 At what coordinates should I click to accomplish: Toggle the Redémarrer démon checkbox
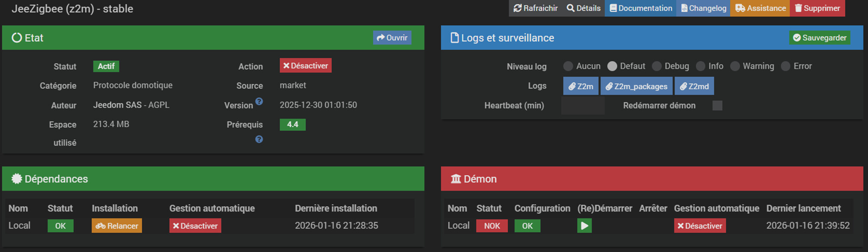(x=717, y=105)
